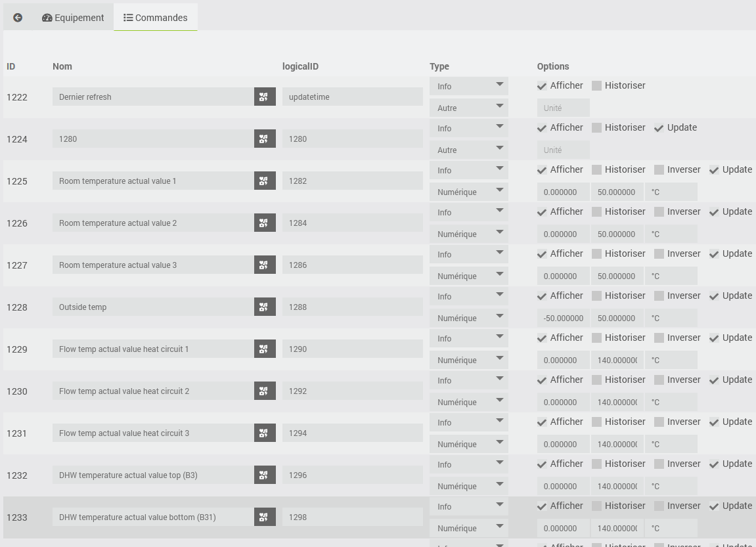756x547 pixels.
Task: Click icon button next to Flow temp heat circuit 2
Action: coord(264,391)
